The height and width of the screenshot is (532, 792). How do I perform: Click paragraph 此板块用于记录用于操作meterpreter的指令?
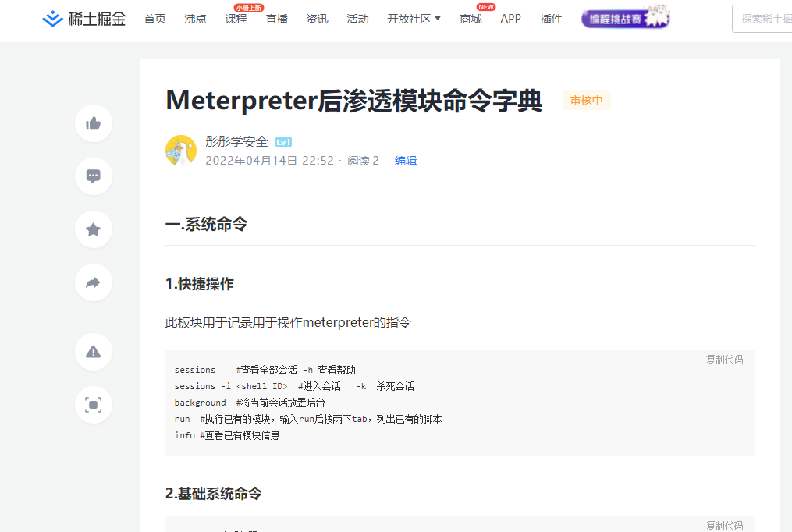click(288, 322)
